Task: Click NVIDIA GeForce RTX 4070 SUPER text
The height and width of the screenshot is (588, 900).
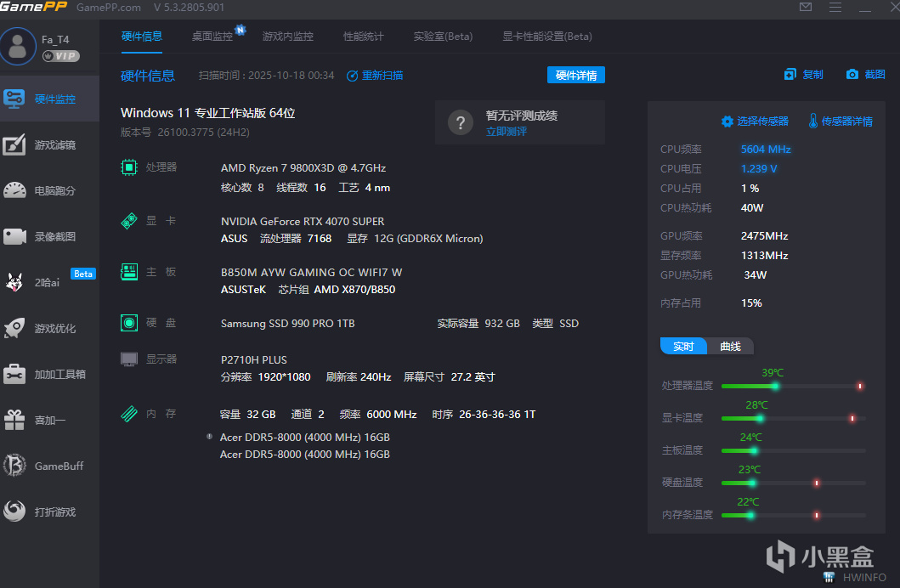Action: pyautogui.click(x=303, y=222)
